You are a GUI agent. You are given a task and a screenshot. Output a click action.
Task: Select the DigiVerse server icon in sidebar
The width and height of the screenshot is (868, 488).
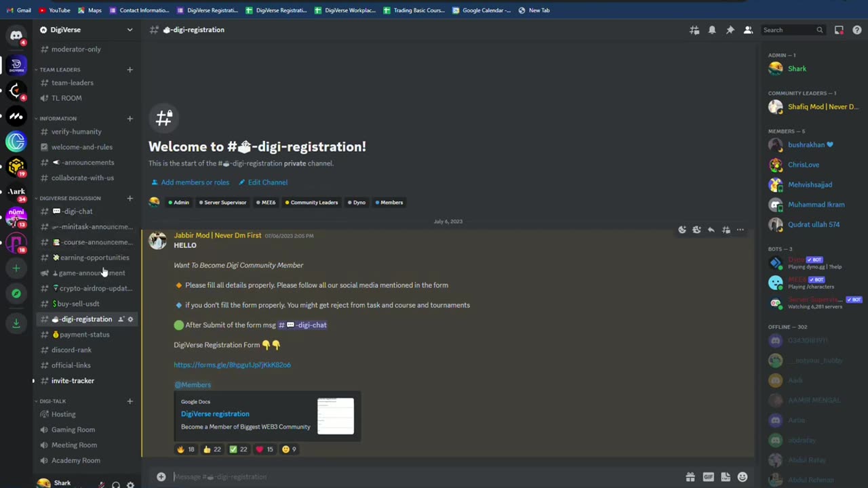16,65
